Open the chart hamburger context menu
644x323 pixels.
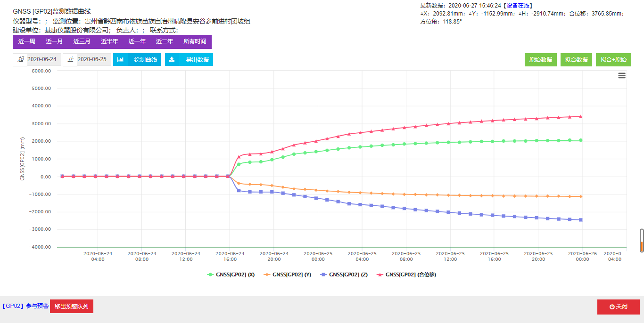[x=622, y=75]
